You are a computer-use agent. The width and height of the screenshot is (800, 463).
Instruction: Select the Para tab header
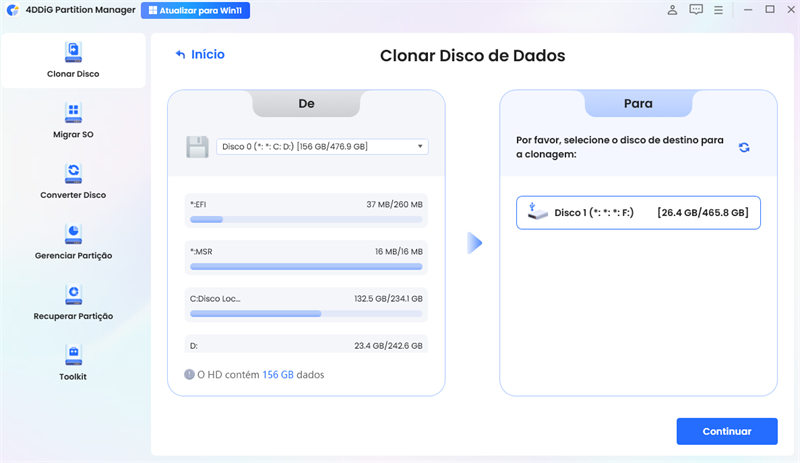click(638, 104)
